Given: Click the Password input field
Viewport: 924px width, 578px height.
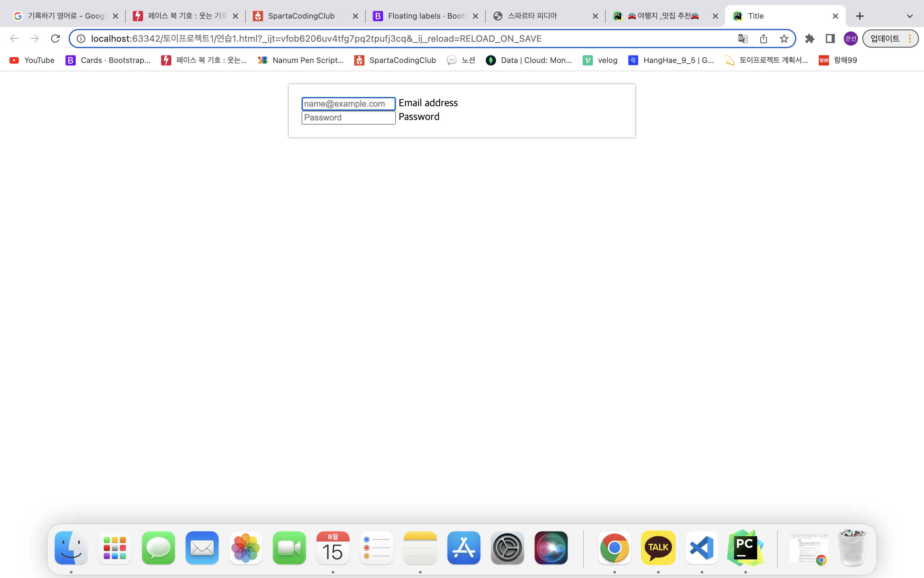Looking at the screenshot, I should [x=349, y=117].
